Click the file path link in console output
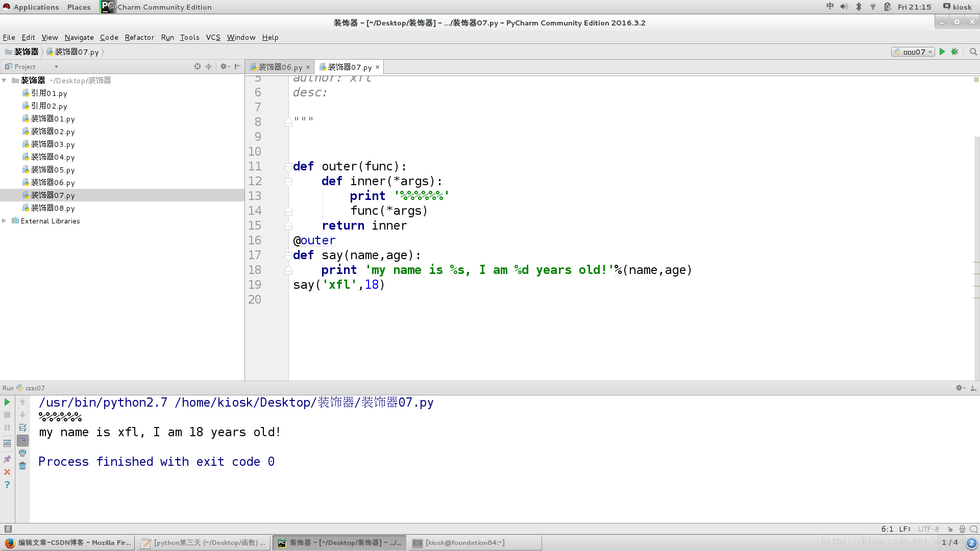The image size is (980, 551). (x=304, y=403)
